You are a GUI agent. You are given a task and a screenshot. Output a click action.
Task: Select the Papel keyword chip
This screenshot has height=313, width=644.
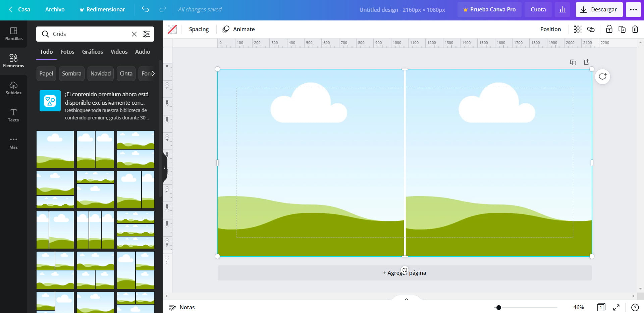coord(46,73)
